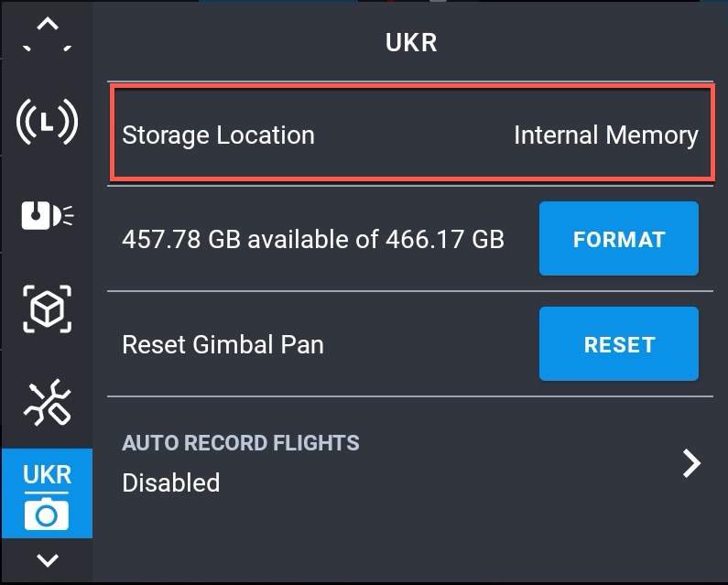Select the UKR camera tab icon
The image size is (728, 585).
47,493
